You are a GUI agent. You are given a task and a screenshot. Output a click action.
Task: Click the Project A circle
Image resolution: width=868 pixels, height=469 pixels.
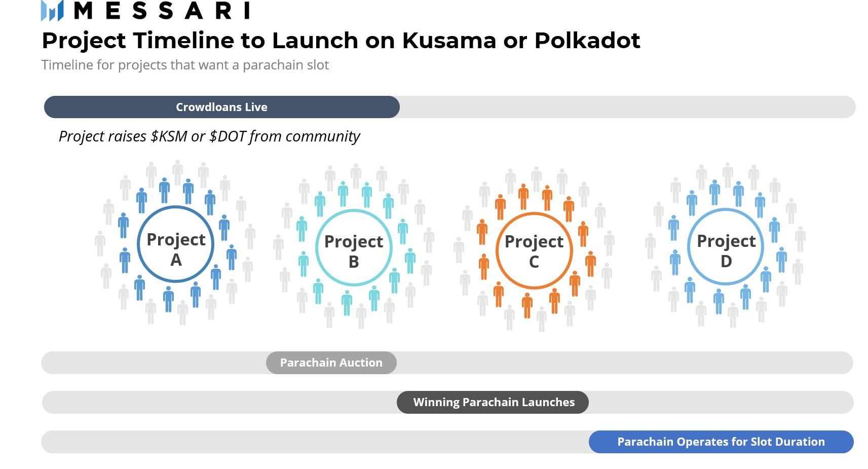coord(175,244)
